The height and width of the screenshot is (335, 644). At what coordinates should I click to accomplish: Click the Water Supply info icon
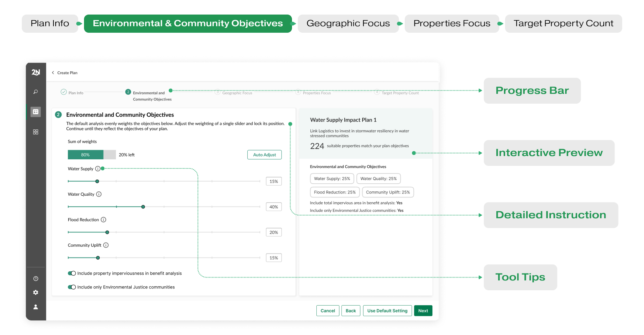pyautogui.click(x=97, y=169)
